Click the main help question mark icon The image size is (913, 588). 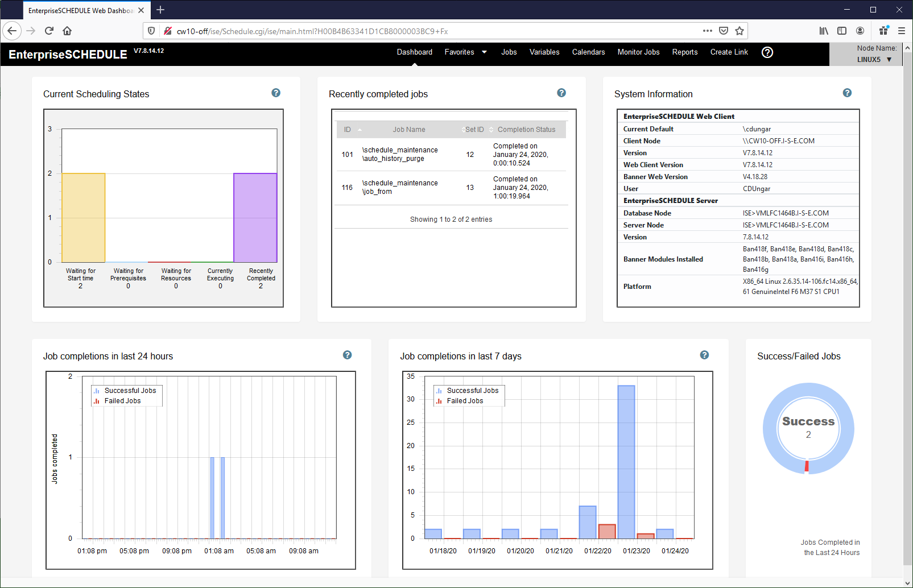tap(767, 52)
